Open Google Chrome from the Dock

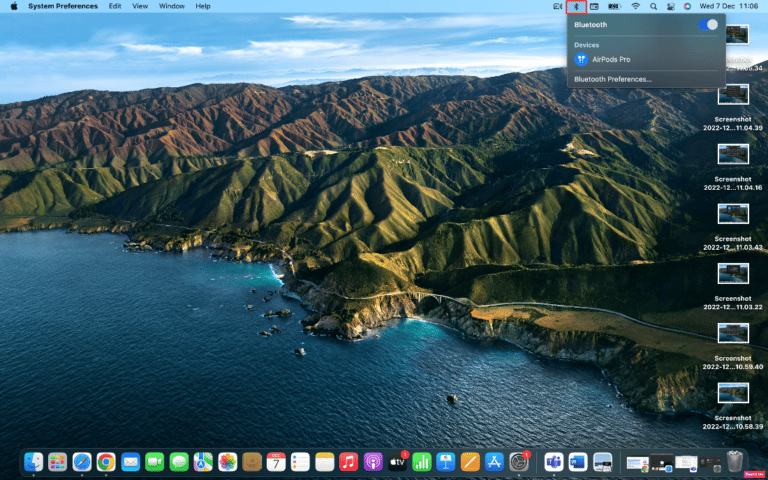106,461
